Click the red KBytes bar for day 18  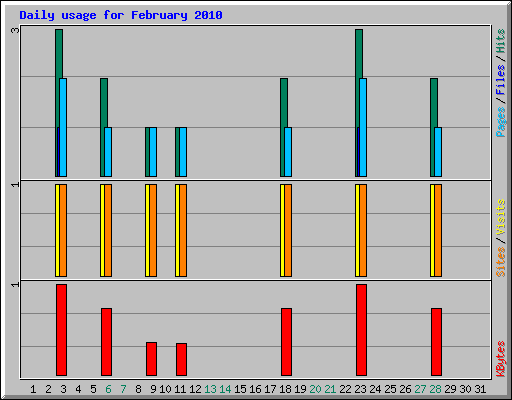286,342
